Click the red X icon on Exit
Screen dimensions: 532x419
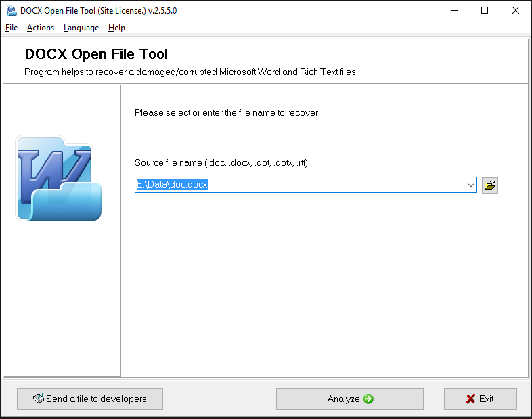point(470,399)
